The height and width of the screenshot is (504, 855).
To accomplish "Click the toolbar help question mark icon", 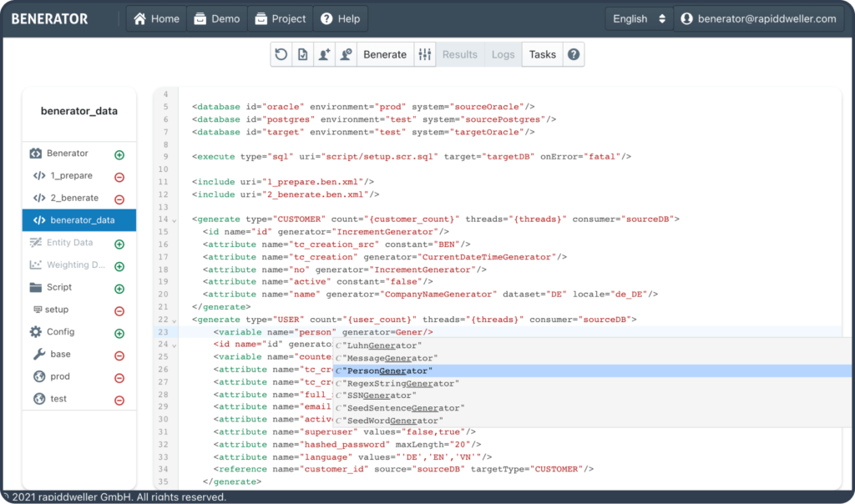I will pos(574,54).
